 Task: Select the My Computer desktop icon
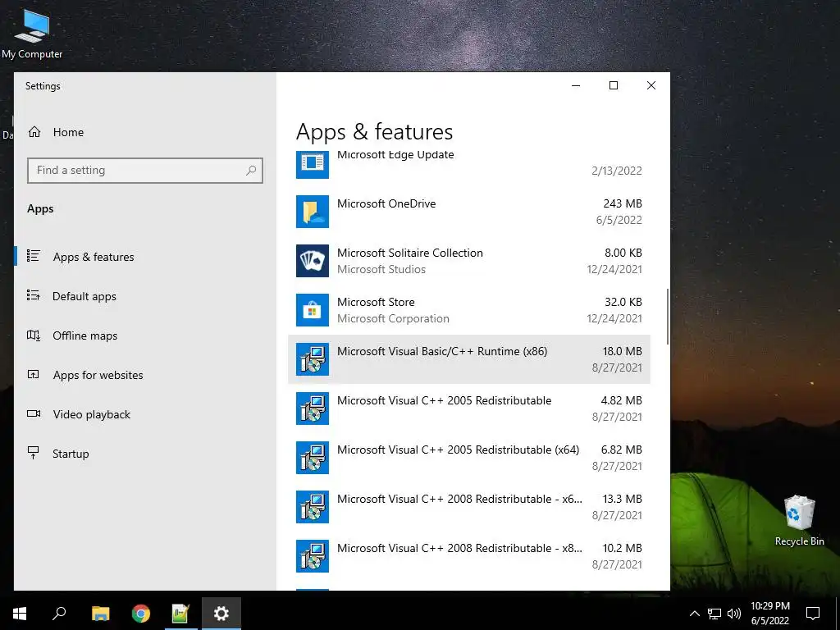[32, 33]
